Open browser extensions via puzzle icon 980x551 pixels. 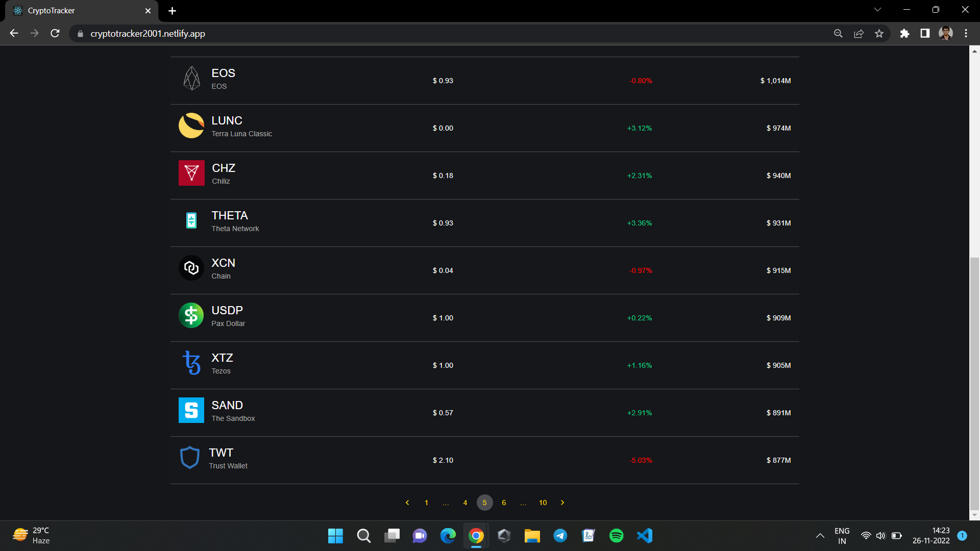pyautogui.click(x=905, y=33)
